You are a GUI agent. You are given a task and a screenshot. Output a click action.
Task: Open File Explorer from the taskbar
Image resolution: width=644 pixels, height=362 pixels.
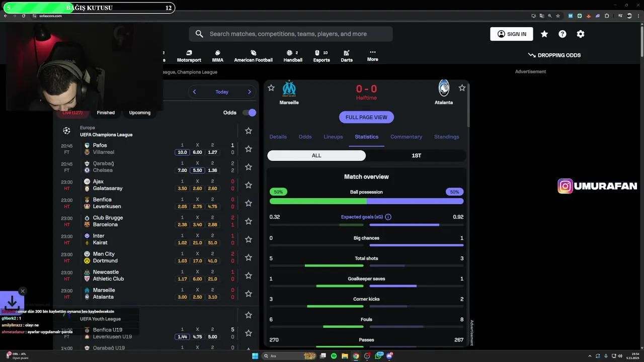(x=345, y=356)
